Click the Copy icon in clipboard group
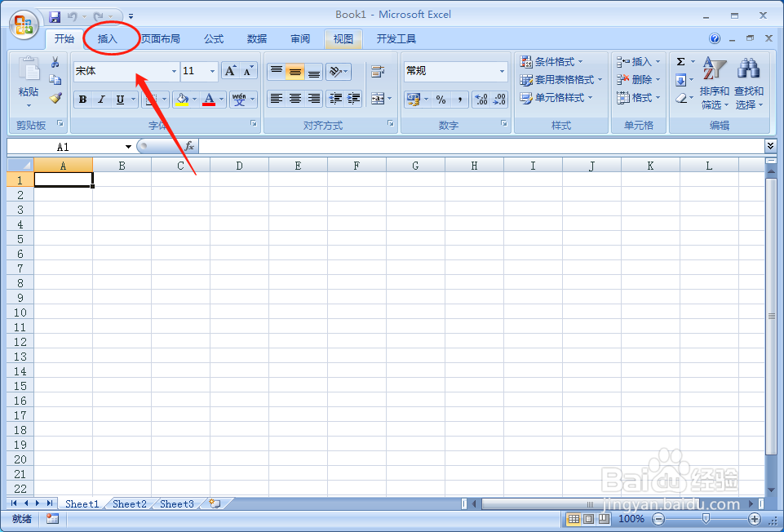Viewport: 784px width, 532px height. 55,79
